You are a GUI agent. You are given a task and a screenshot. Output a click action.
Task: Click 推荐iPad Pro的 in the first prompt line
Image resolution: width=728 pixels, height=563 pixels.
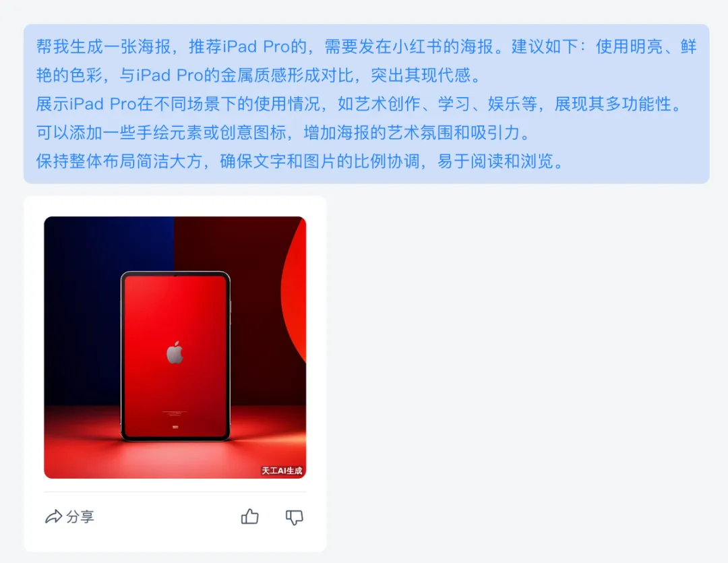[248, 47]
